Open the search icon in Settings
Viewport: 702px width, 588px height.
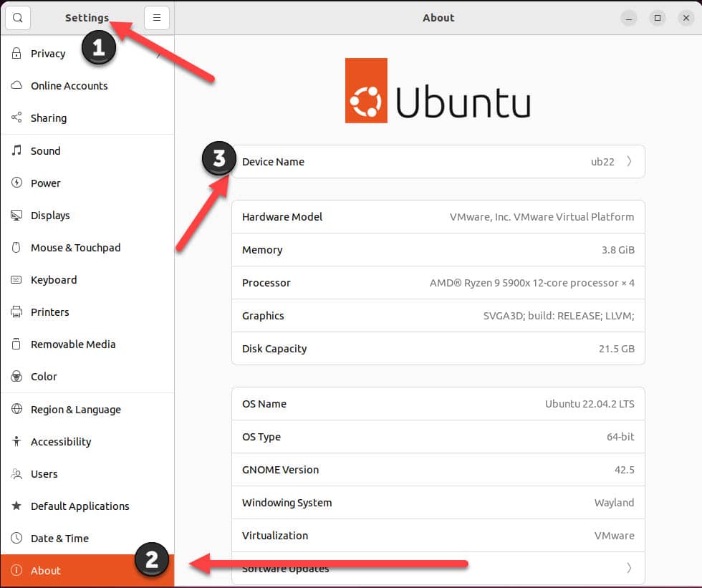[17, 17]
